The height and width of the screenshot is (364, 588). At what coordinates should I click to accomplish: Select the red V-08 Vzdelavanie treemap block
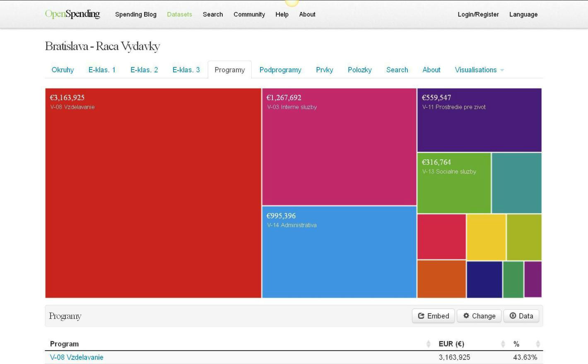[x=153, y=193]
